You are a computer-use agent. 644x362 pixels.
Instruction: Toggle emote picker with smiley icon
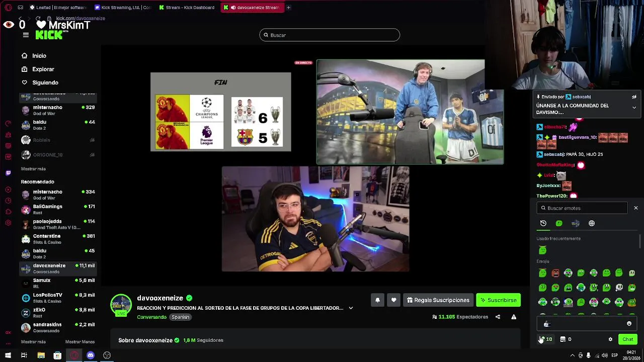[629, 324]
